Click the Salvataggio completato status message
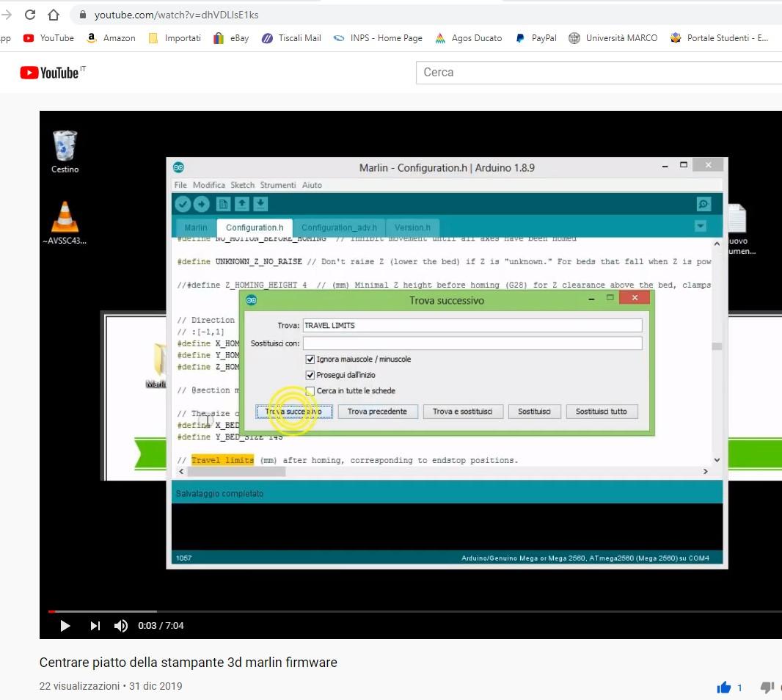782x700 pixels. 219,493
